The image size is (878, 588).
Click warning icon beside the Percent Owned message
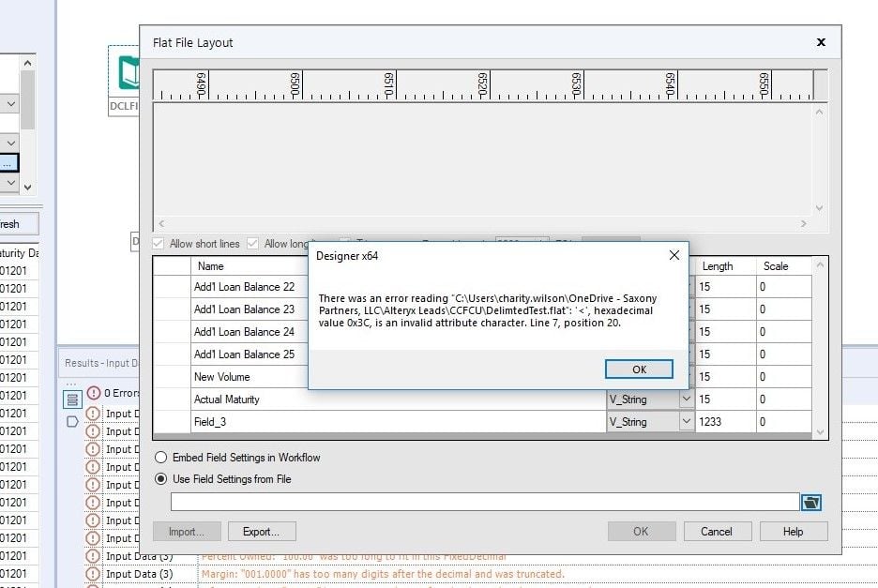90,554
